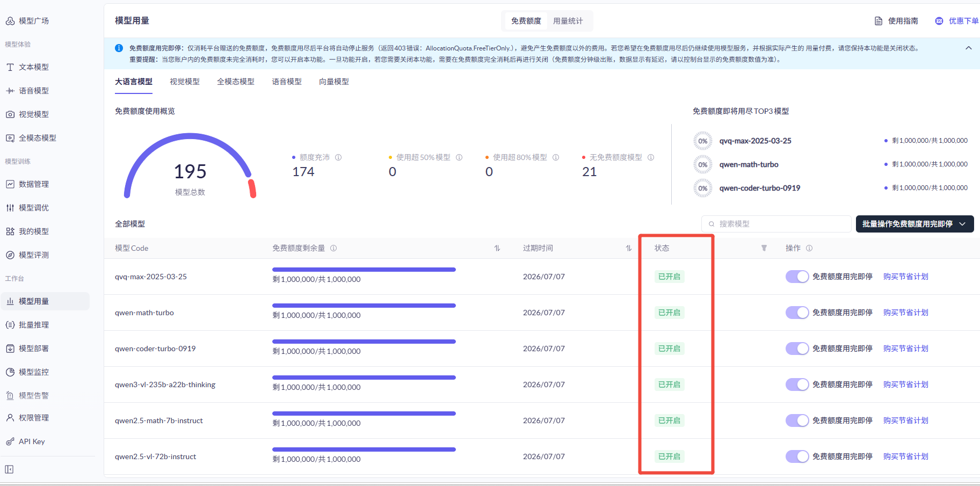Open the 批量操作免费额度用完即停 dropdown
Viewport: 980px width, 486px height.
tap(914, 224)
